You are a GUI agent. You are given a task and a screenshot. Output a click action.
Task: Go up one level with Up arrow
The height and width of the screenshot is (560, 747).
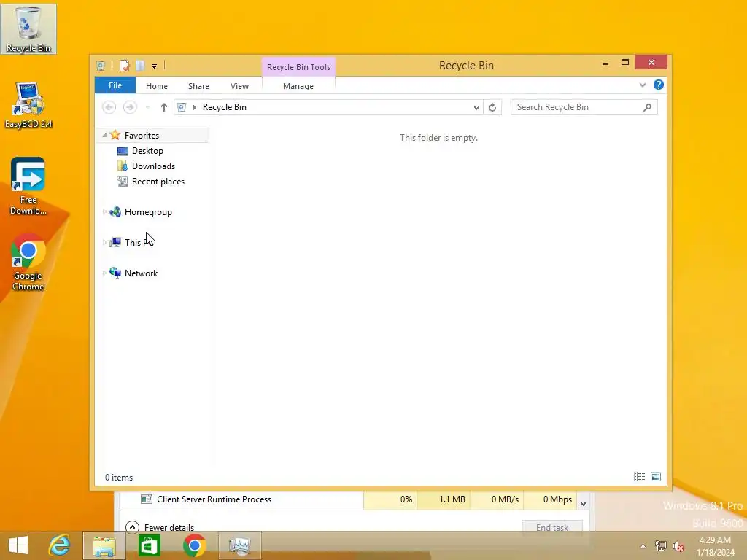coord(164,107)
